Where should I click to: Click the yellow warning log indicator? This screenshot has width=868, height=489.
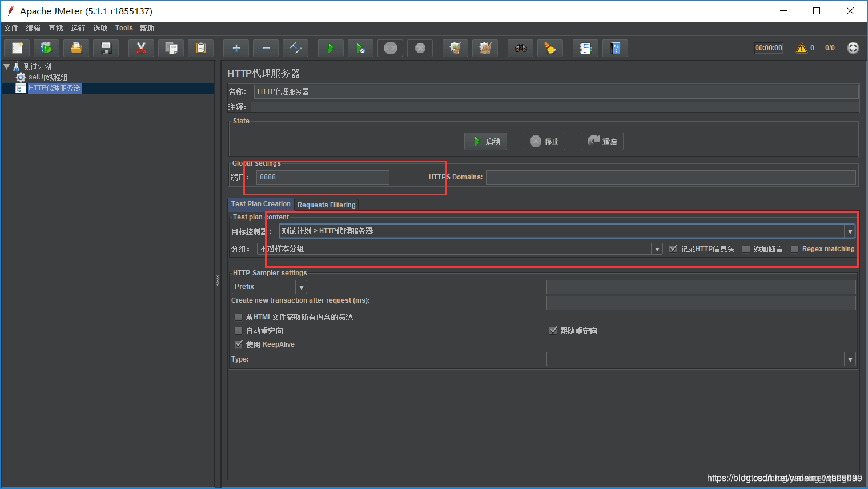pos(802,48)
